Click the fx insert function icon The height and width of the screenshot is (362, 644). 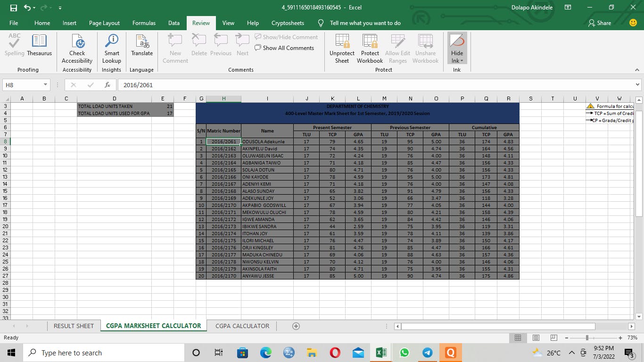click(x=107, y=85)
